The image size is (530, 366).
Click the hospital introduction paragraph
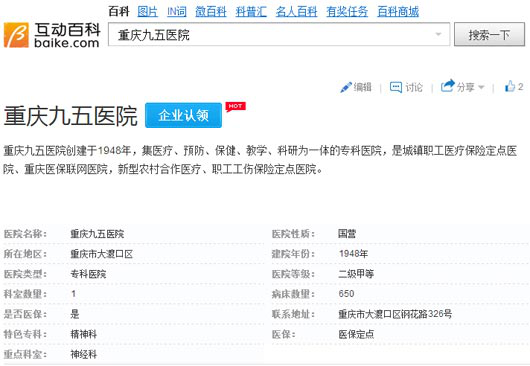click(260, 160)
